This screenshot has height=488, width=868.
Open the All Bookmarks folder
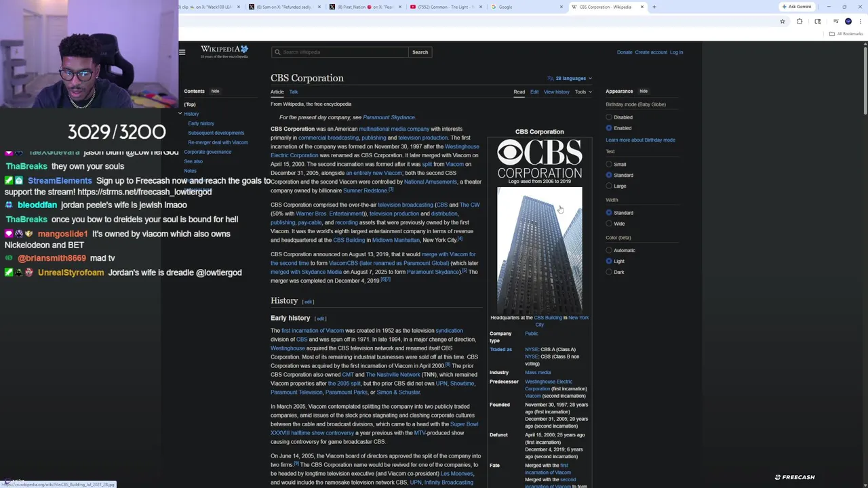[x=846, y=34]
